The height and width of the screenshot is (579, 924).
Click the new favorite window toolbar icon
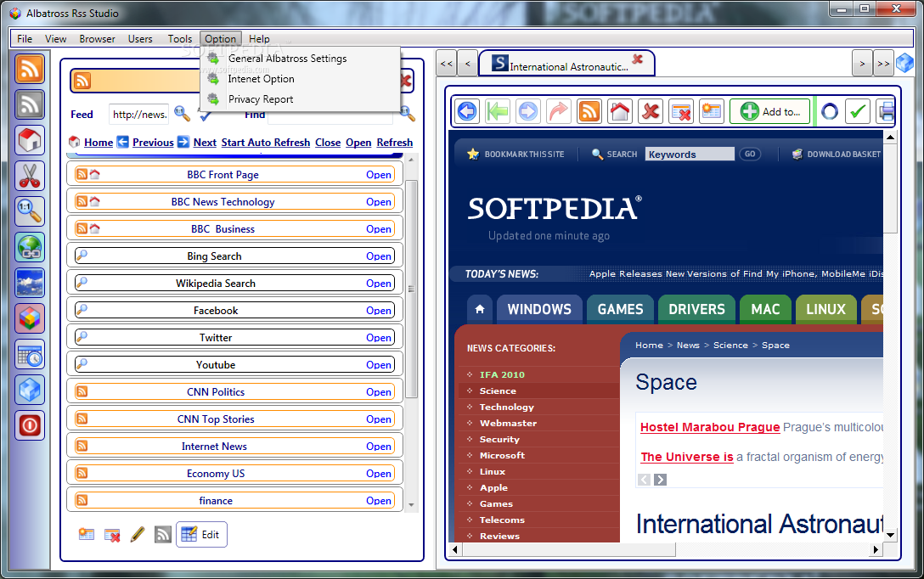point(712,111)
